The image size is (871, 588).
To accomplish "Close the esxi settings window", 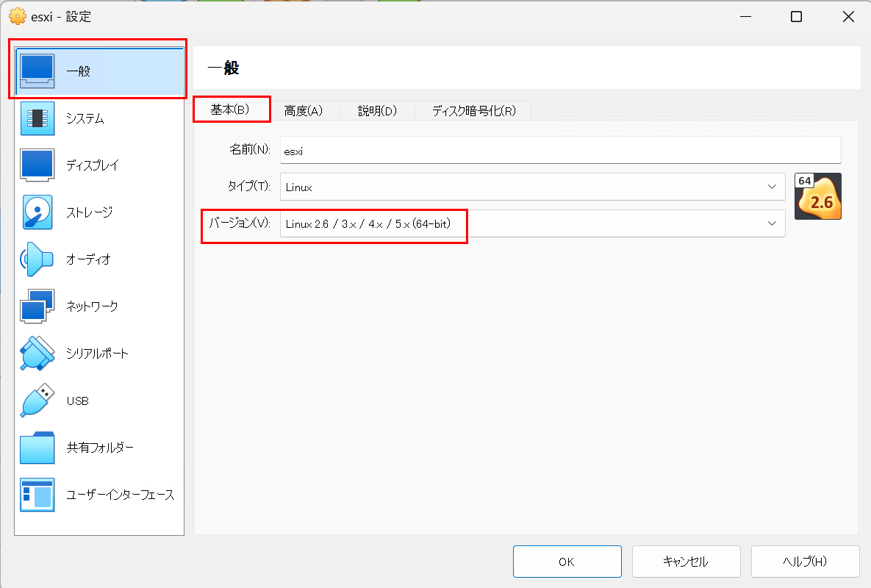I will (848, 17).
